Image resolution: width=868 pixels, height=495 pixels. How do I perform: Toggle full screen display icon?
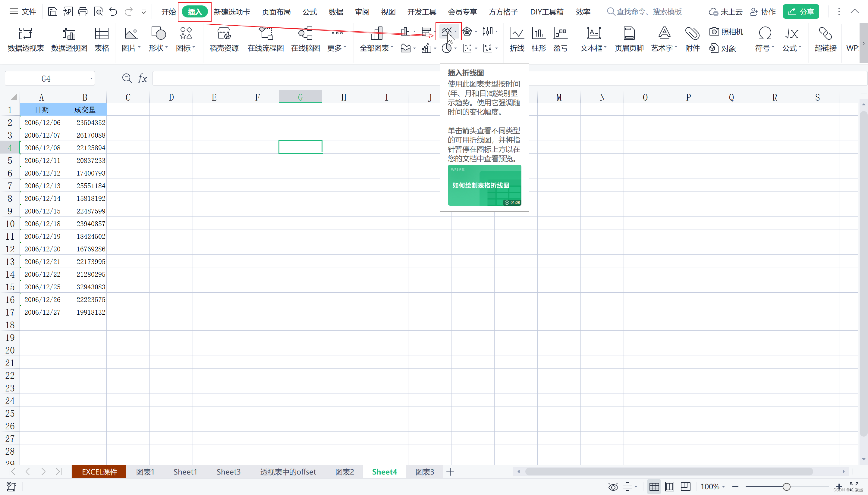pos(854,486)
